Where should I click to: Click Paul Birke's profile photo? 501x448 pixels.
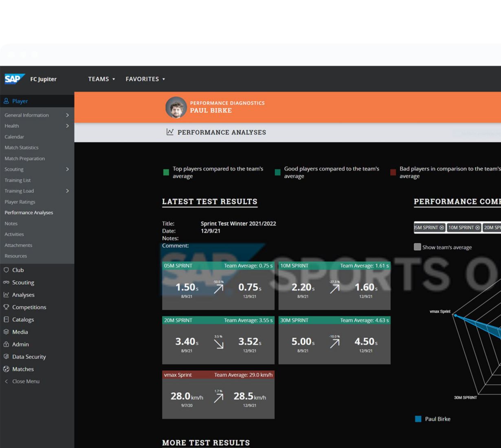(176, 107)
